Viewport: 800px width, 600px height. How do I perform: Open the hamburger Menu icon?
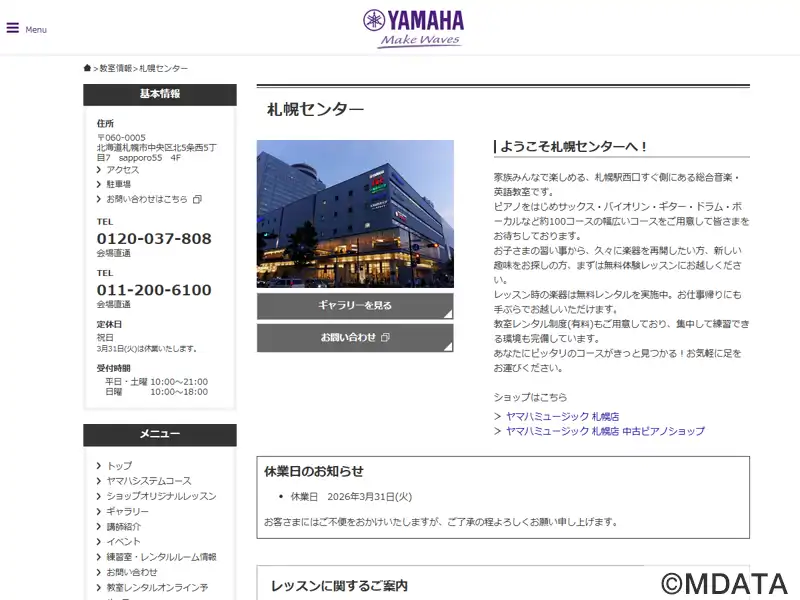(x=13, y=28)
